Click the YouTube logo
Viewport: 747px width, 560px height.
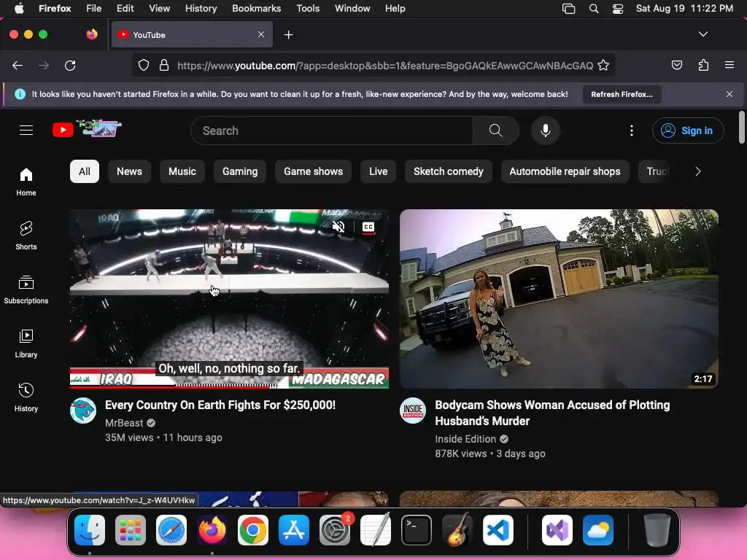[87, 129]
